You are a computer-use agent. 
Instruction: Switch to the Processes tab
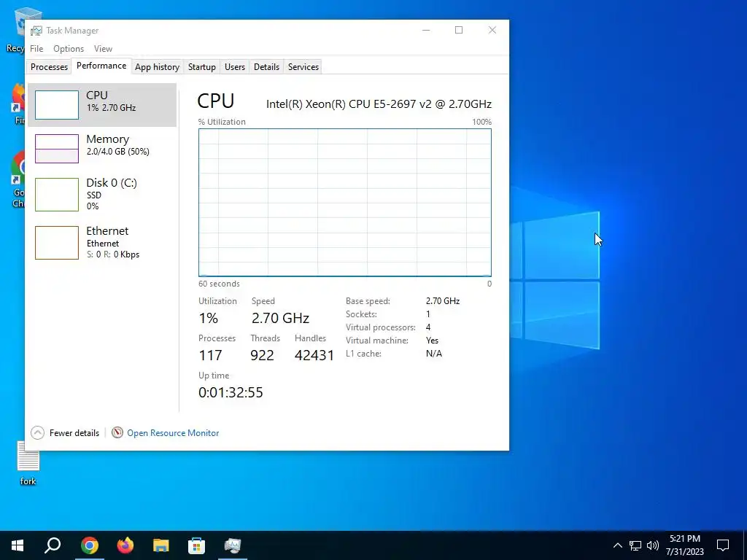tap(49, 67)
